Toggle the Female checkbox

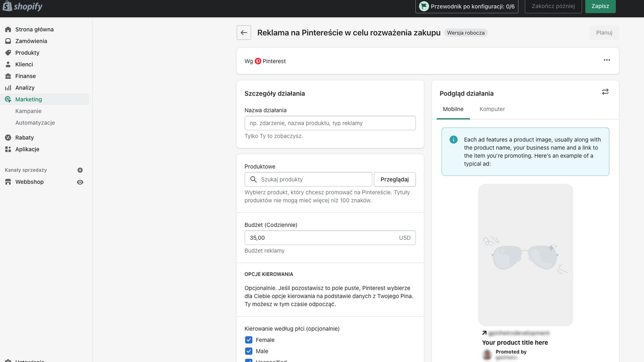coord(249,340)
